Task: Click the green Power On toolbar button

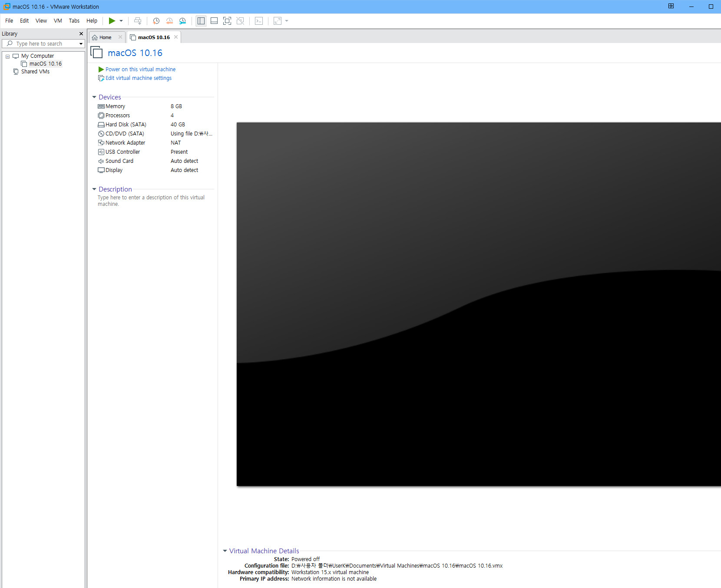Action: pos(112,21)
